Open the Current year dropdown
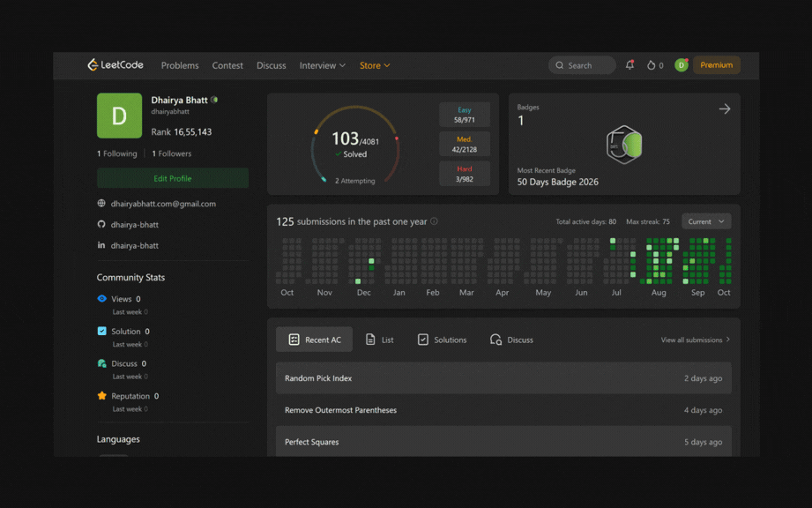The height and width of the screenshot is (508, 812). [706, 221]
